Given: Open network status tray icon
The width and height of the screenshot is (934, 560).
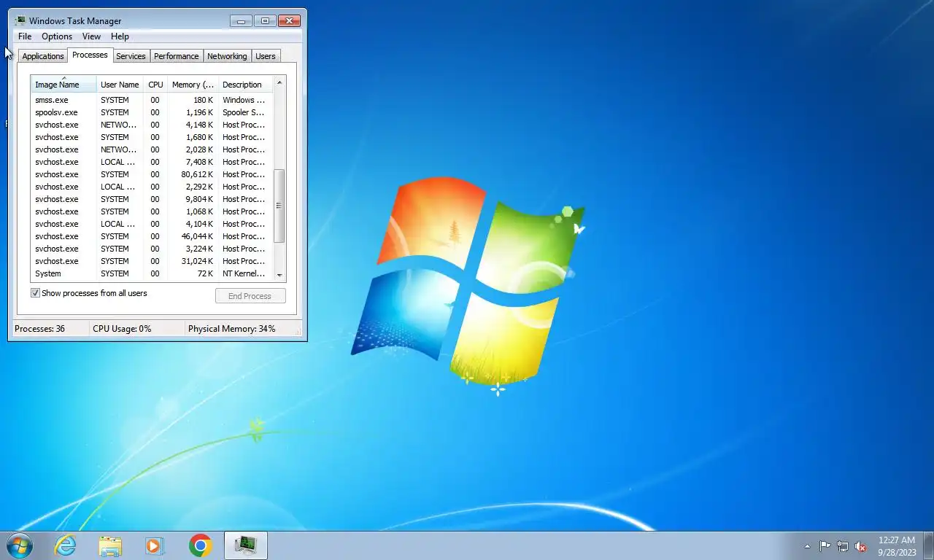Looking at the screenshot, I should [x=843, y=546].
